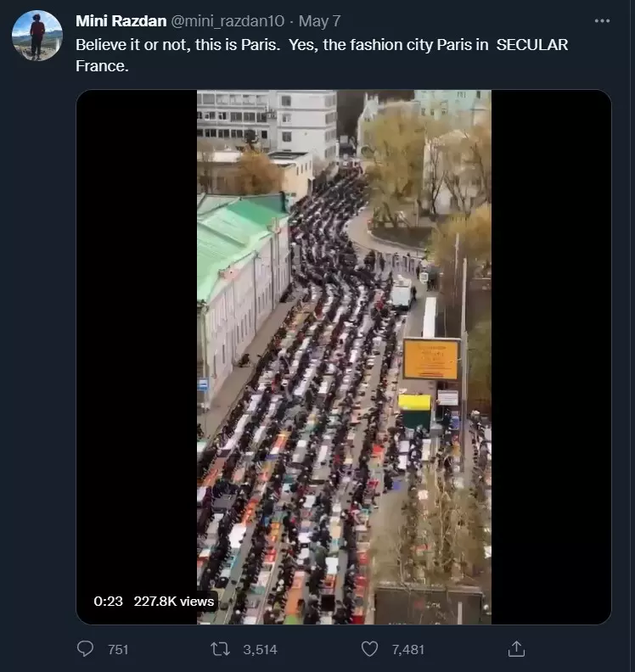Image resolution: width=635 pixels, height=672 pixels.
Task: Click the tweet text about Paris
Action: coord(322,55)
